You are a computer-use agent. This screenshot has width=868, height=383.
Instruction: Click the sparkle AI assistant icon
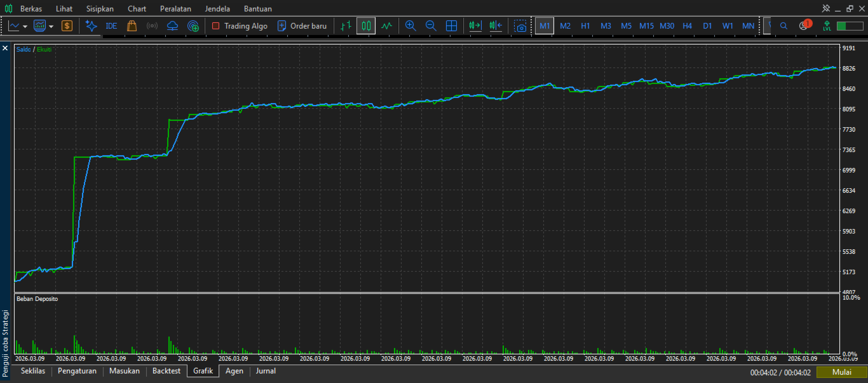(91, 26)
